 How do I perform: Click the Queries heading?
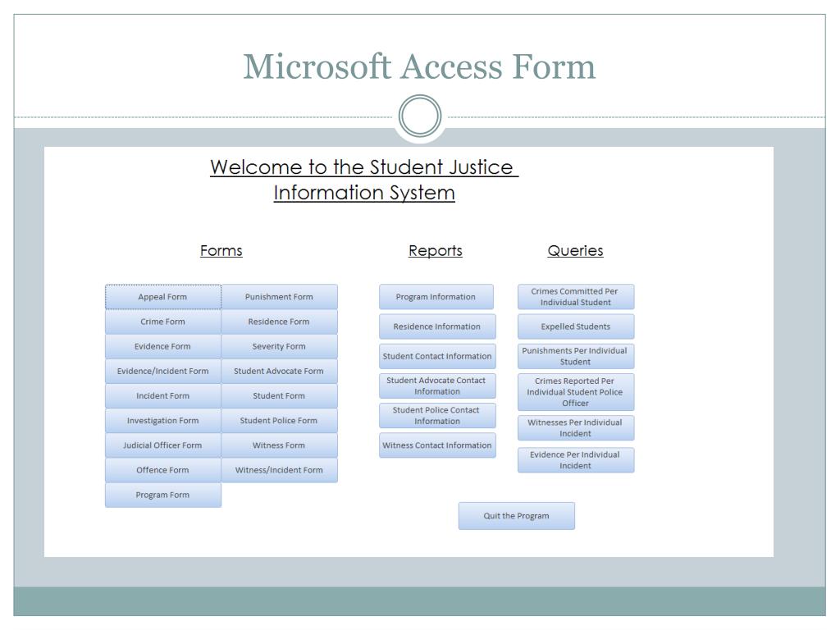click(575, 251)
